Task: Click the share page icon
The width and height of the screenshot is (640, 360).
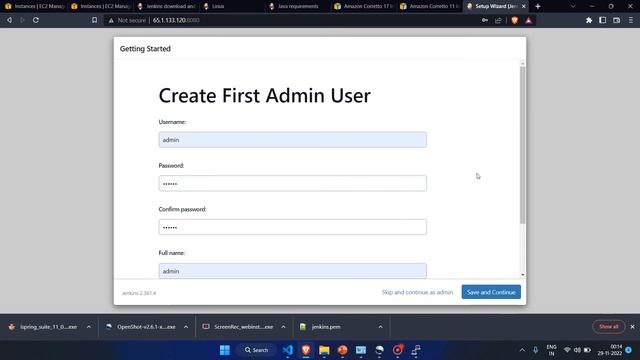Action: pyautogui.click(x=498, y=20)
